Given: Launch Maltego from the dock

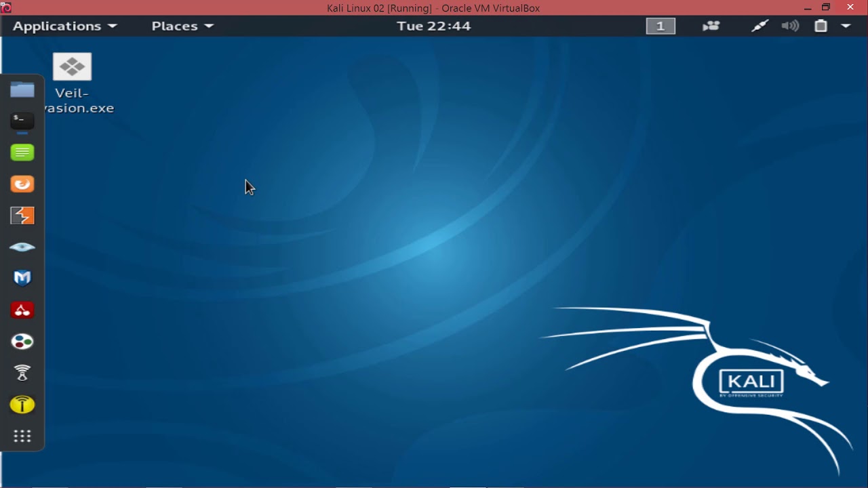Looking at the screenshot, I should point(22,278).
